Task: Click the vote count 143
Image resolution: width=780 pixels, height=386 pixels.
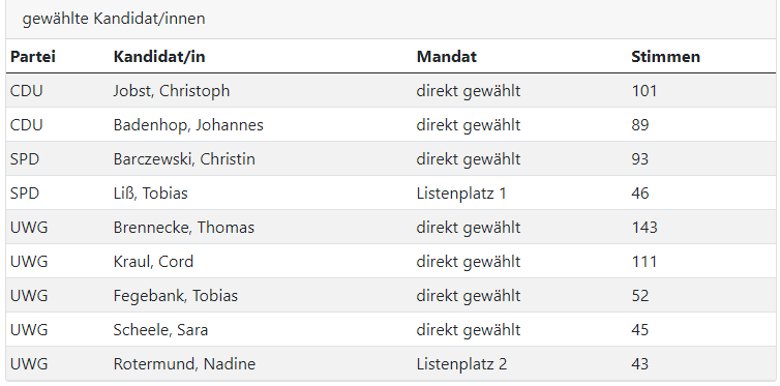Action: pos(645,228)
